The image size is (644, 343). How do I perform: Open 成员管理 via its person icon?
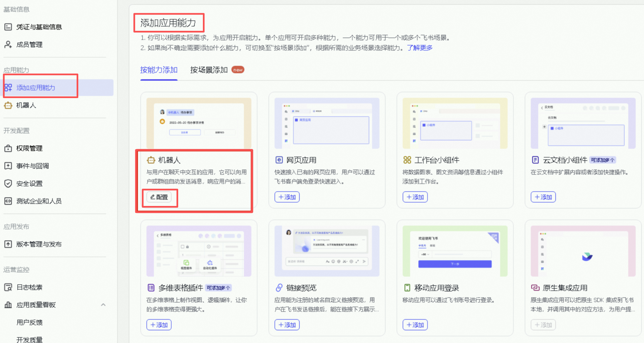(x=8, y=45)
